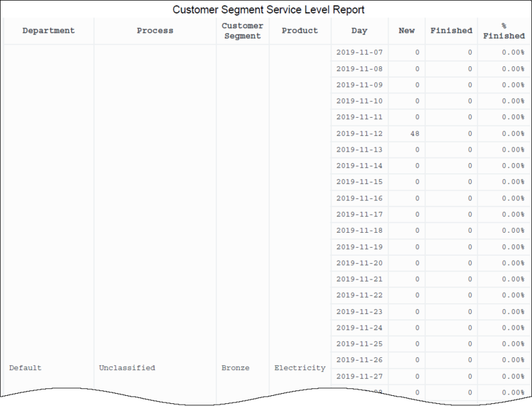Select the Default department cell
Image resolution: width=532 pixels, height=406 pixels.
click(x=25, y=367)
